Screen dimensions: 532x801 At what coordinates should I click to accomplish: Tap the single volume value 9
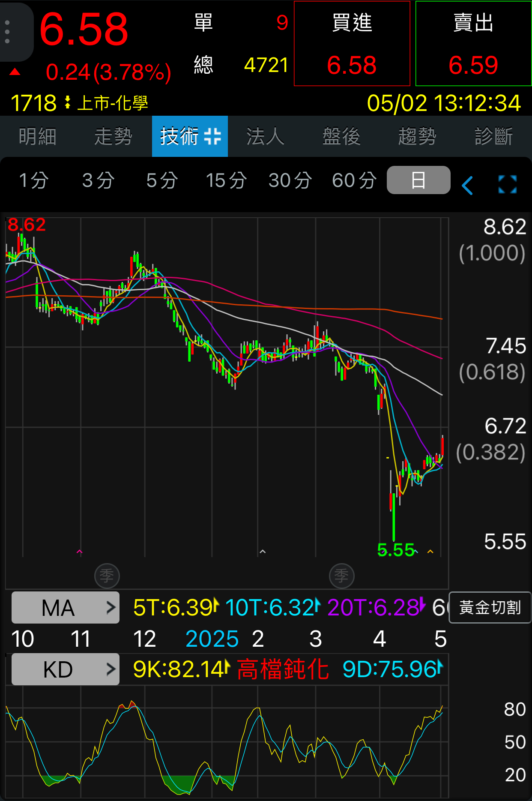coord(282,23)
